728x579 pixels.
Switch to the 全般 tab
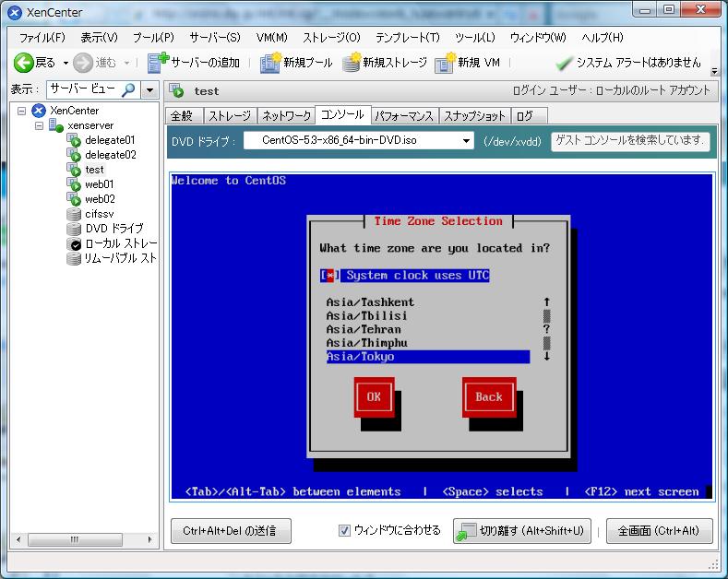point(184,115)
